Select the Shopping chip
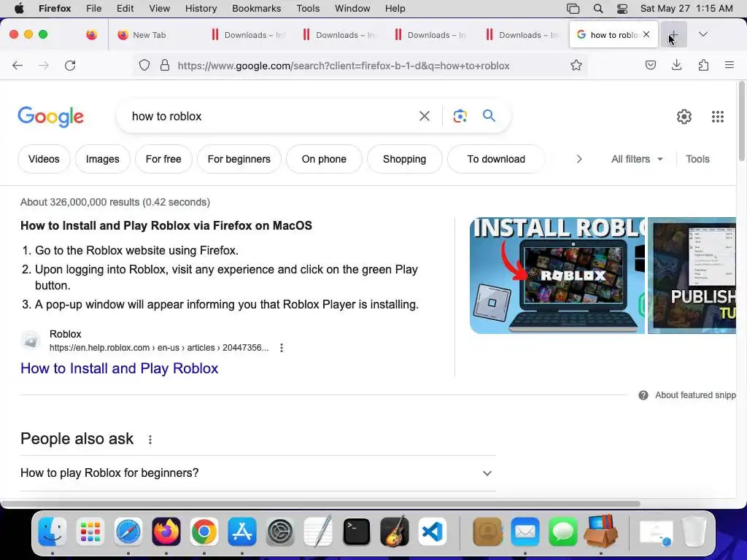The width and height of the screenshot is (747, 560). coord(404,159)
